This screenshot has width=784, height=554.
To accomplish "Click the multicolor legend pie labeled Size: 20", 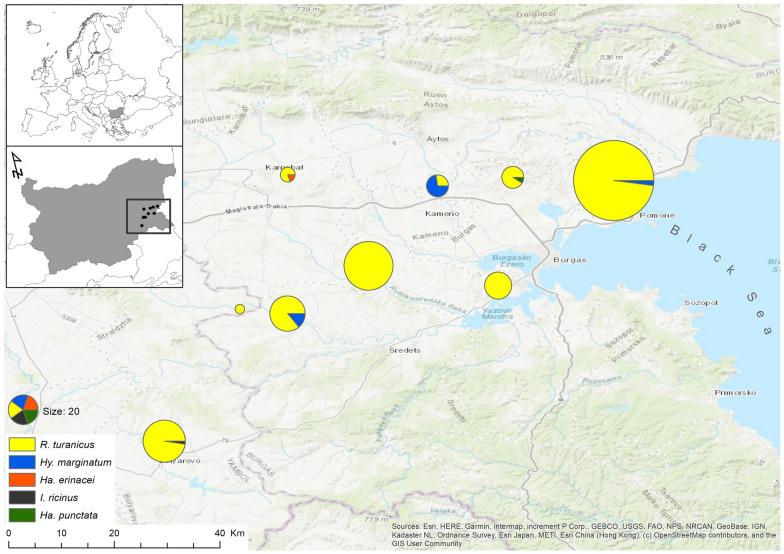I will [23, 410].
